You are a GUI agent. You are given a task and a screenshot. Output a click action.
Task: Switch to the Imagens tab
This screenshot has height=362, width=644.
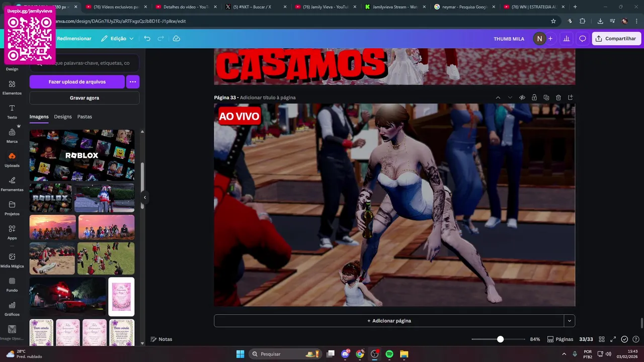click(39, 117)
